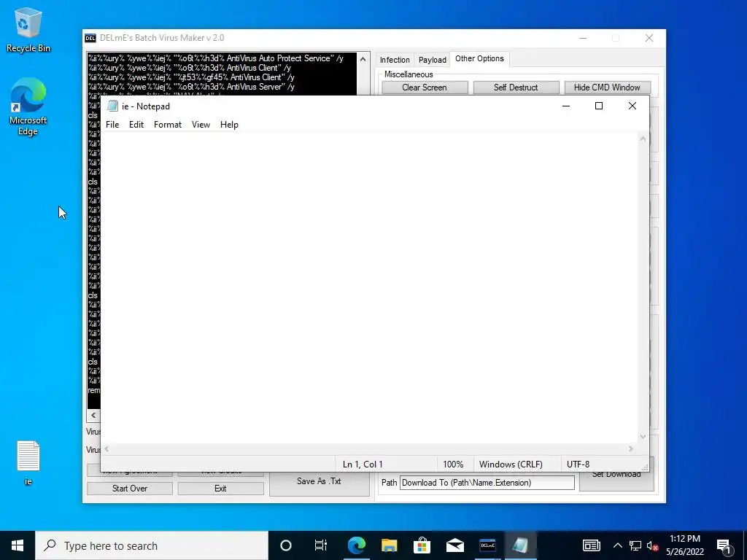Close the Notepad window
Image resolution: width=747 pixels, height=560 pixels.
[632, 106]
